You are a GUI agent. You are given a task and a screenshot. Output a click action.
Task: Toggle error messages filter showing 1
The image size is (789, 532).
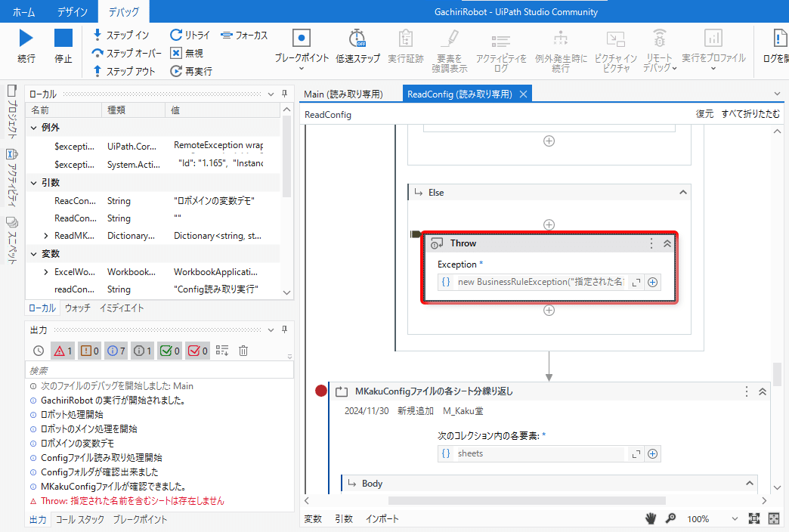63,351
